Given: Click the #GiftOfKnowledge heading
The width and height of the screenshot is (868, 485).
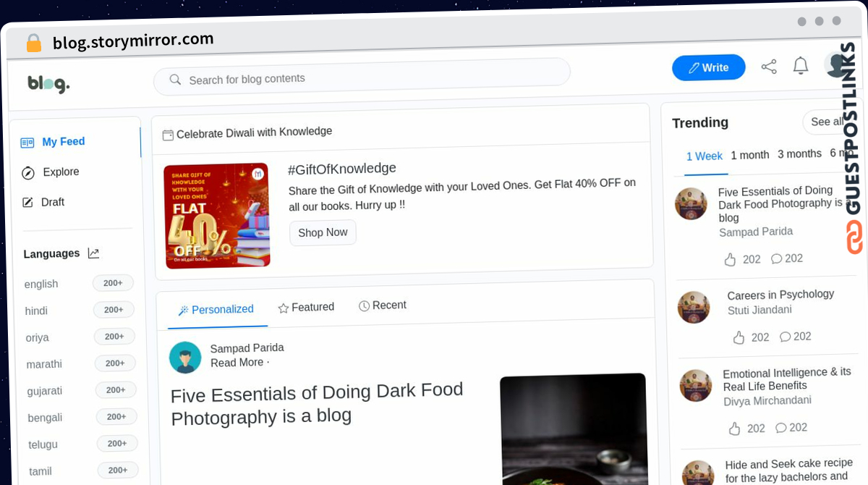Looking at the screenshot, I should [342, 169].
